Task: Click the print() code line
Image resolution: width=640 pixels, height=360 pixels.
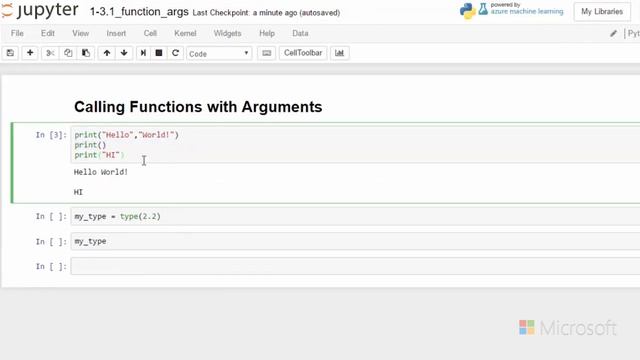Action: 90,145
